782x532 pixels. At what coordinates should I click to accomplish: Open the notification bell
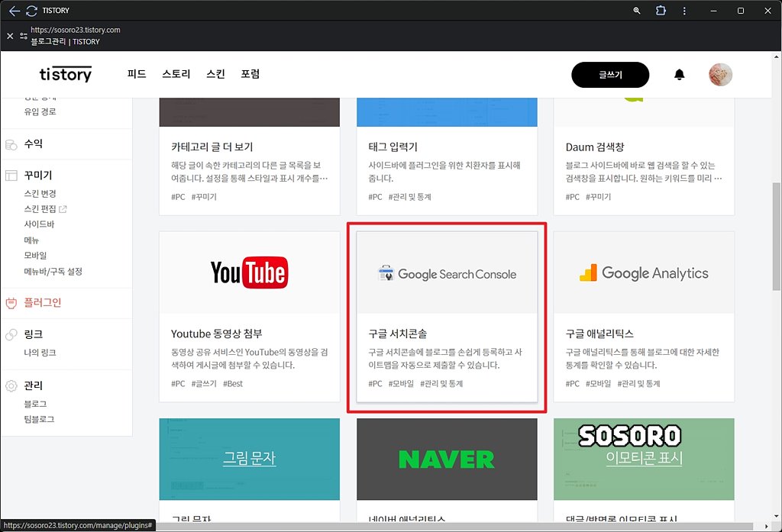679,75
